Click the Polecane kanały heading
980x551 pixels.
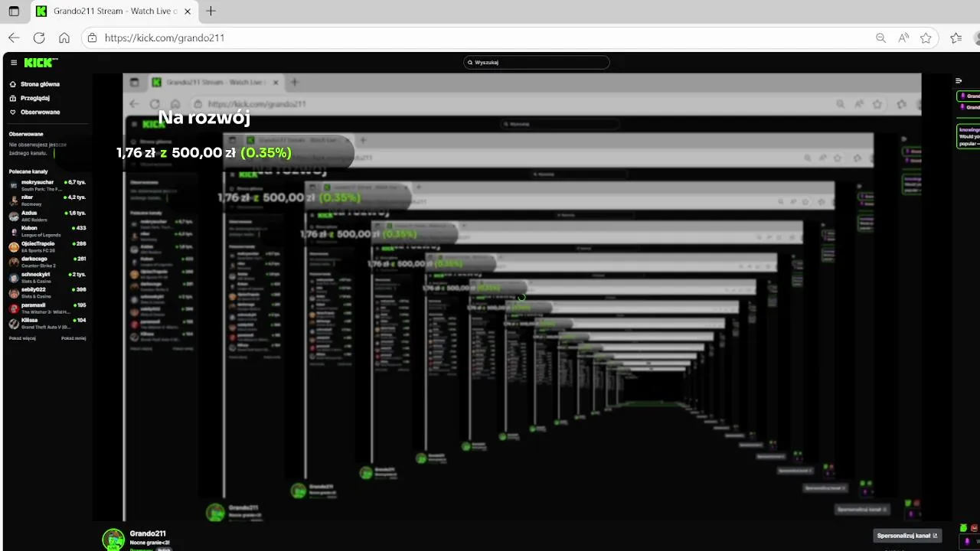point(28,171)
